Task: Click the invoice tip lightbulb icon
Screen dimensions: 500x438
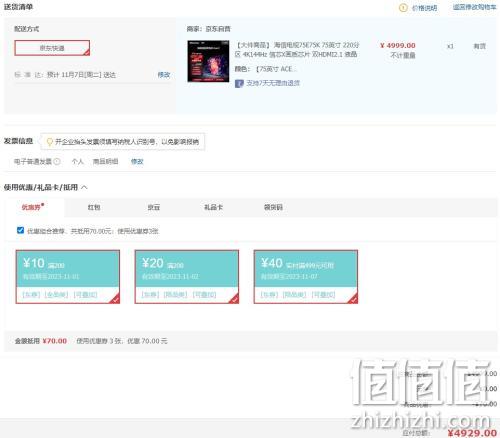Action: 49,142
